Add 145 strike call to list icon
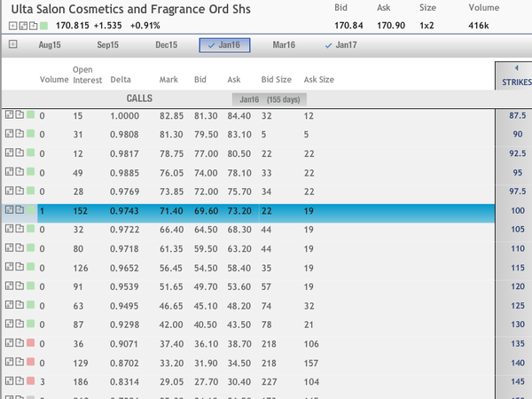The image size is (532, 399). point(20,380)
